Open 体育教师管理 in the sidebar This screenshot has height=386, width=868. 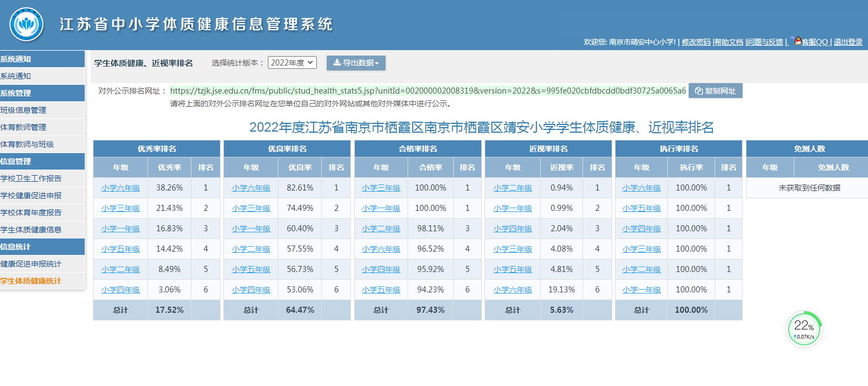point(42,127)
